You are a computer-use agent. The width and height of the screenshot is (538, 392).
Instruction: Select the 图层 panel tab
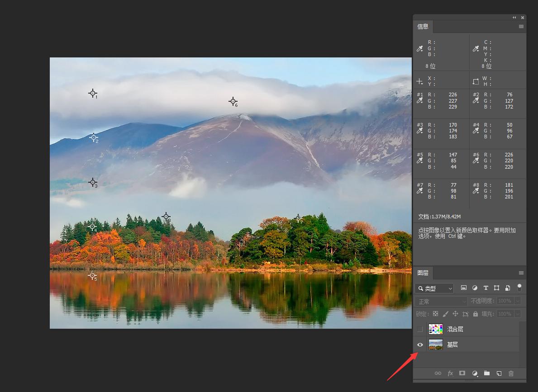click(423, 273)
